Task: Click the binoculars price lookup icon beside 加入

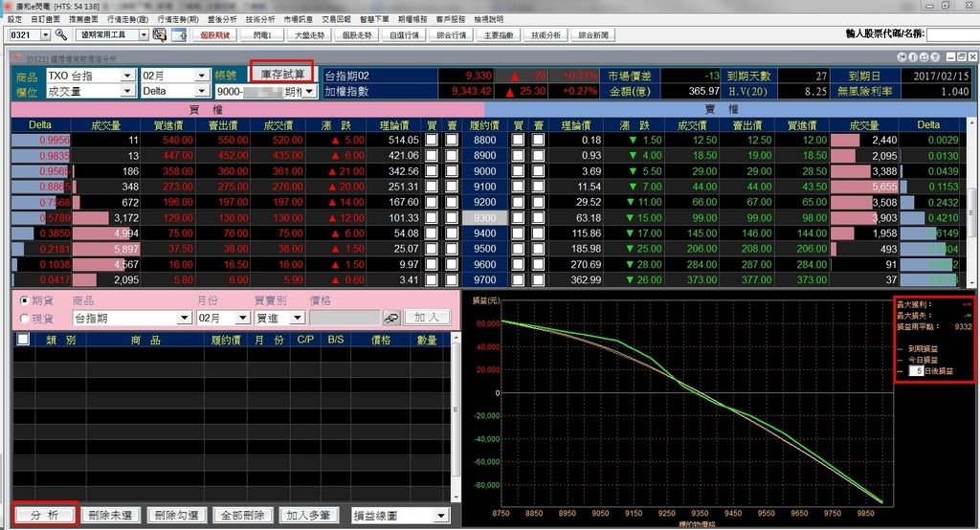Action: 391,319
